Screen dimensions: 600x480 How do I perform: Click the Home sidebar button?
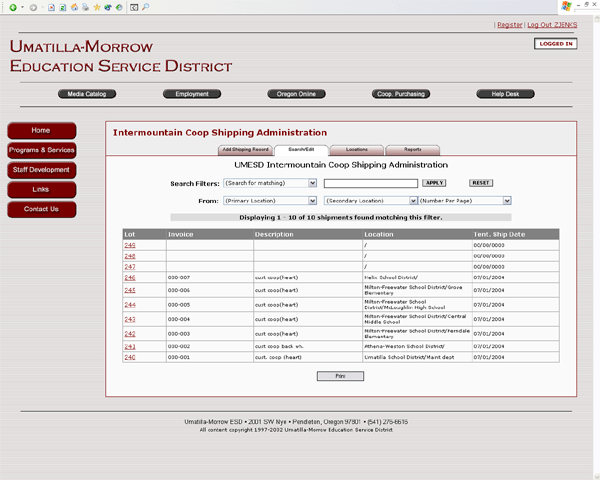click(41, 131)
